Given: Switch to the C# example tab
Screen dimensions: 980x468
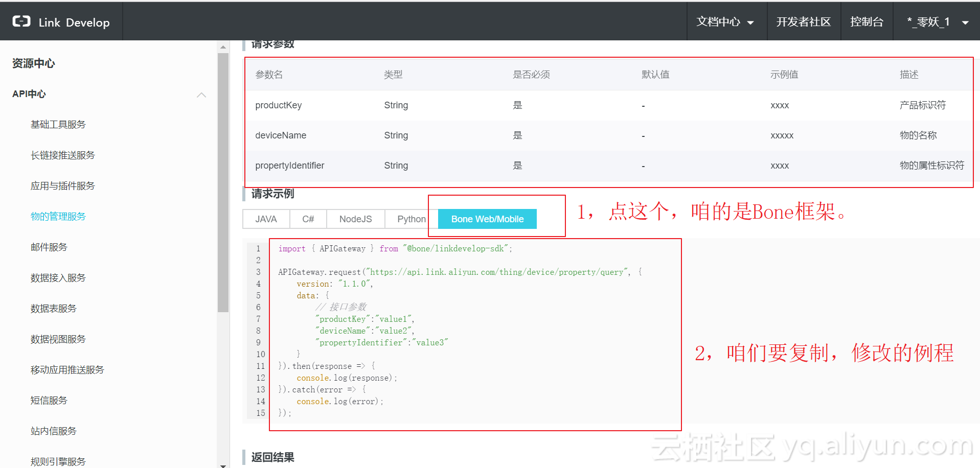Looking at the screenshot, I should [308, 219].
